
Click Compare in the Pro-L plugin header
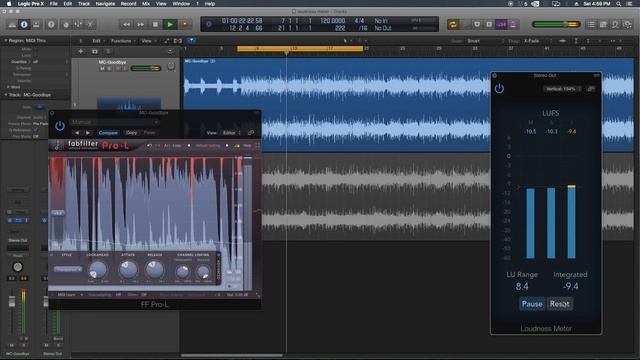pos(108,133)
